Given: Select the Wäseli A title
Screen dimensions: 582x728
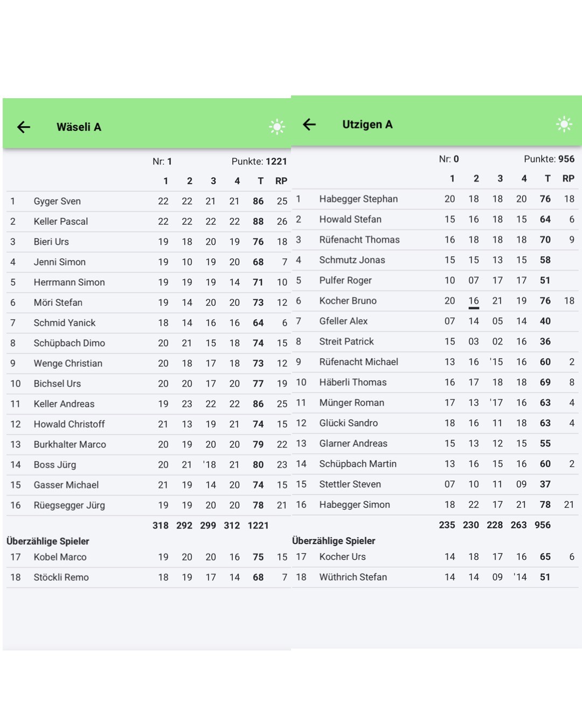Looking at the screenshot, I should click(x=79, y=127).
